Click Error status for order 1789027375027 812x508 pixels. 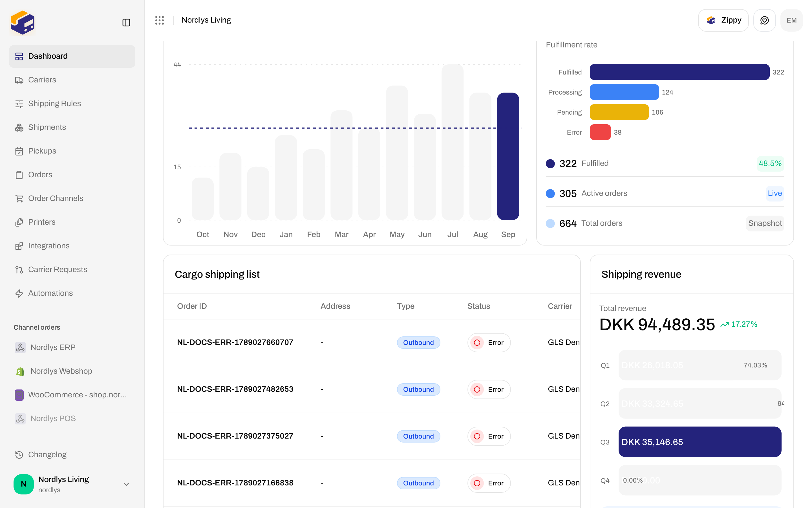[x=489, y=436]
